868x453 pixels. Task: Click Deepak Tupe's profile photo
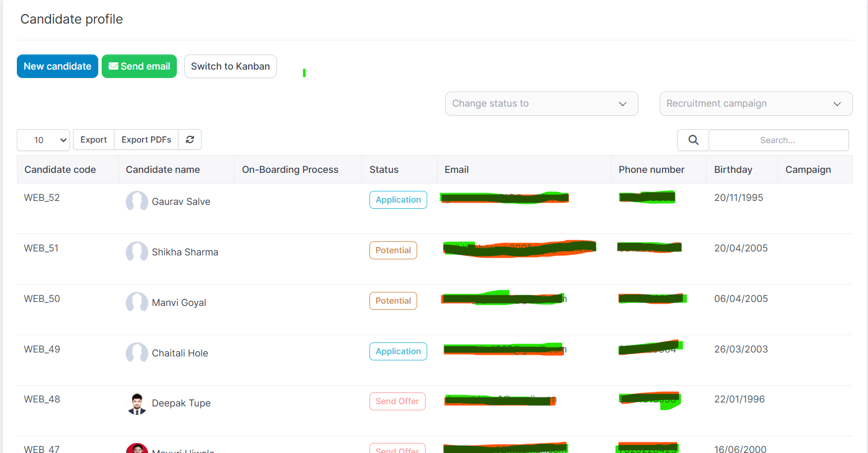(x=136, y=404)
